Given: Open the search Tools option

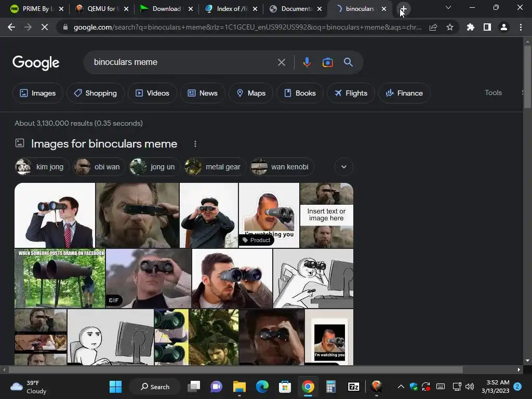Looking at the screenshot, I should [493, 92].
